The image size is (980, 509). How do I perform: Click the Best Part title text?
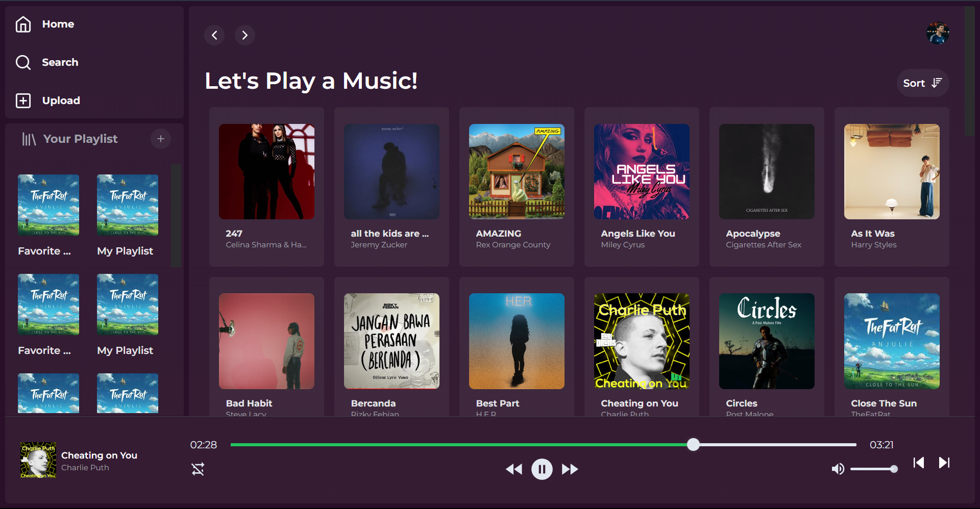497,403
